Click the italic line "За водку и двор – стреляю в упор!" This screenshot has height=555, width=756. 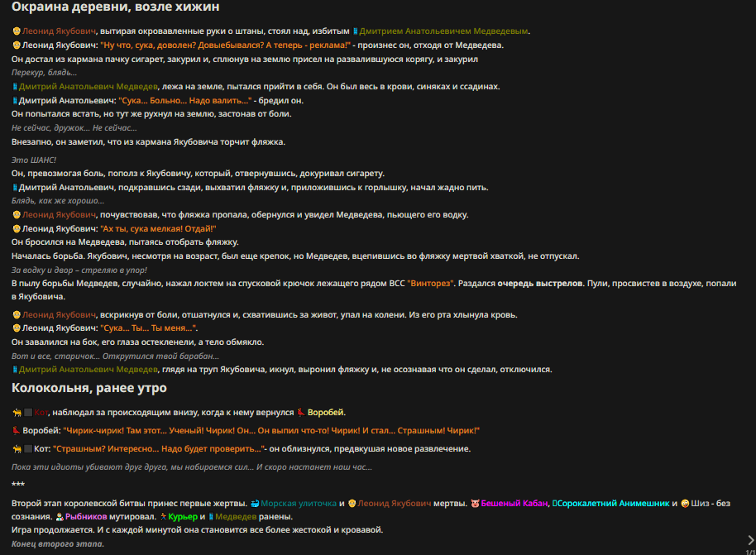(x=79, y=270)
